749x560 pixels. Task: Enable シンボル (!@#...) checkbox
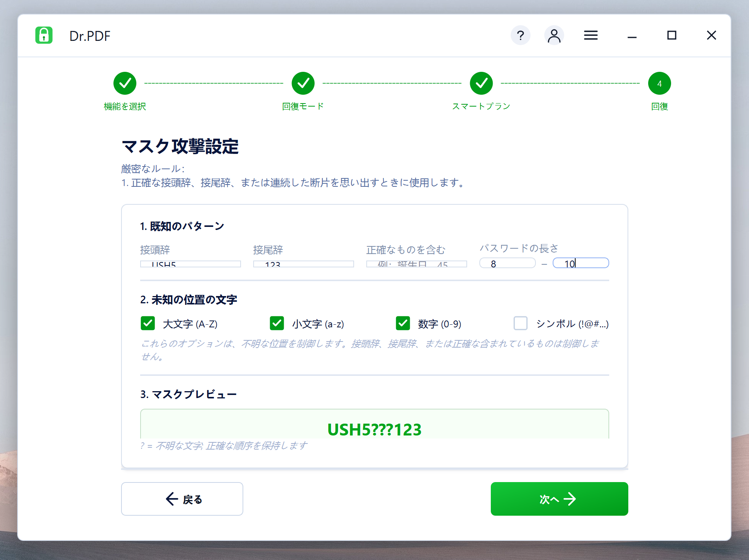point(521,323)
